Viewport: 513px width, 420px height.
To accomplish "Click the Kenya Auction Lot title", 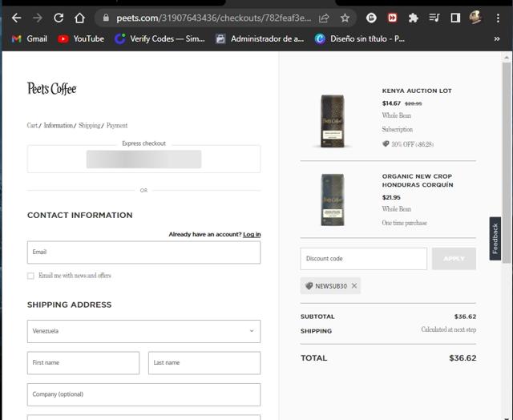I will pos(417,91).
